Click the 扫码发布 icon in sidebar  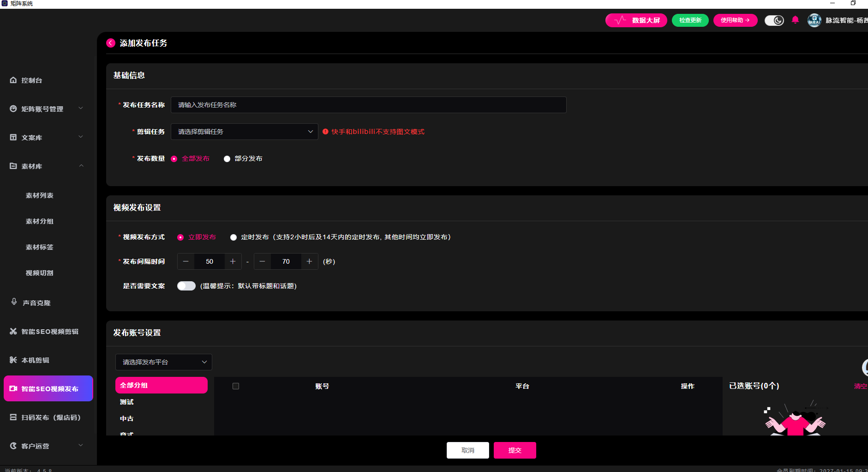(x=13, y=417)
